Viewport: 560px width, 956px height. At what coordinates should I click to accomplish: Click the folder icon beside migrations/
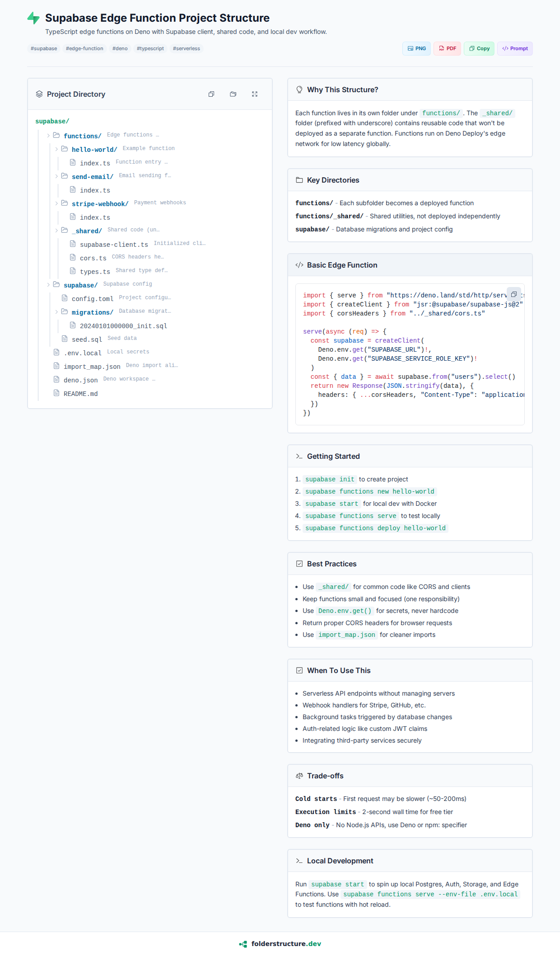[65, 312]
